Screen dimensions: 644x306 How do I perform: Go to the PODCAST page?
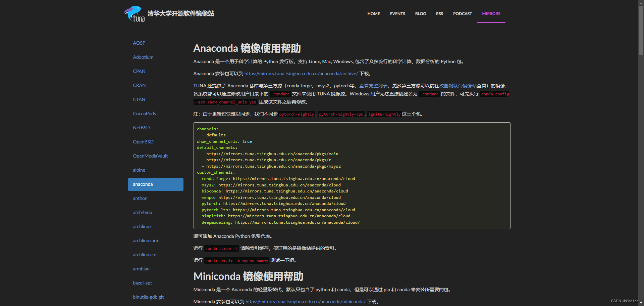tap(462, 13)
